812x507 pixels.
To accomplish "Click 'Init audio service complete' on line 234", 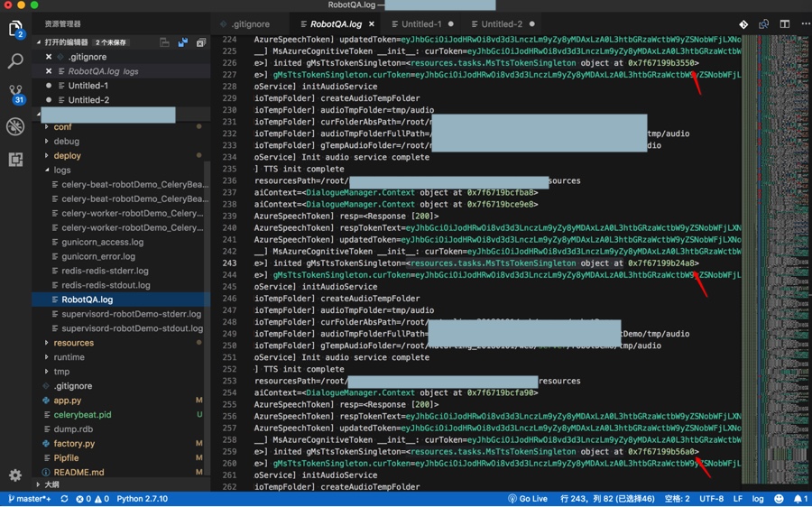I will pos(365,157).
